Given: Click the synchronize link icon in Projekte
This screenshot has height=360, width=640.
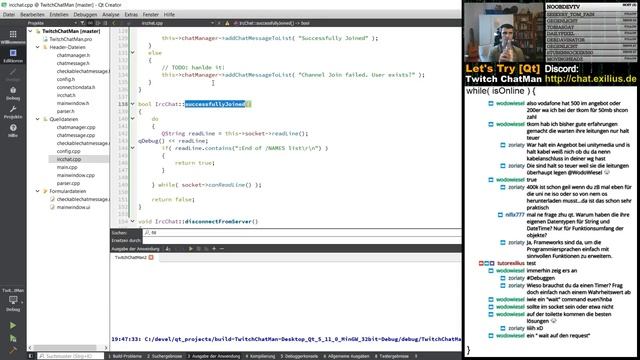Looking at the screenshot, I should coord(90,23).
